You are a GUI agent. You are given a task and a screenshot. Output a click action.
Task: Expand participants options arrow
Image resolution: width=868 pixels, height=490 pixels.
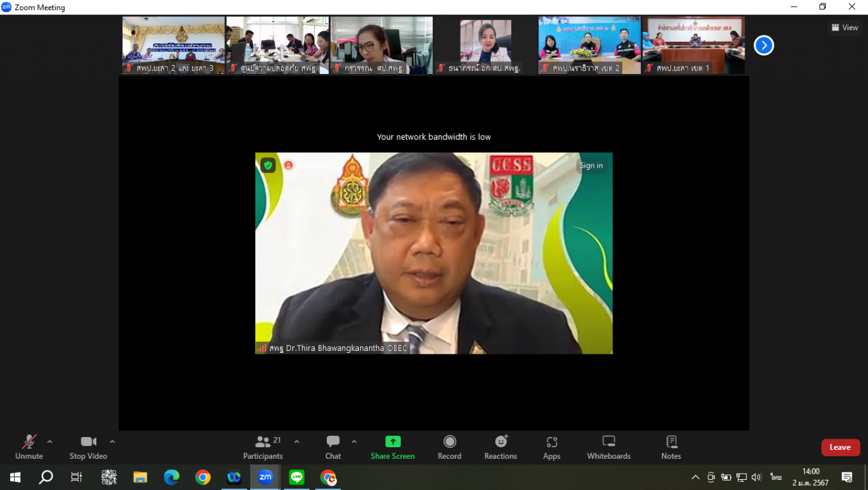(296, 442)
